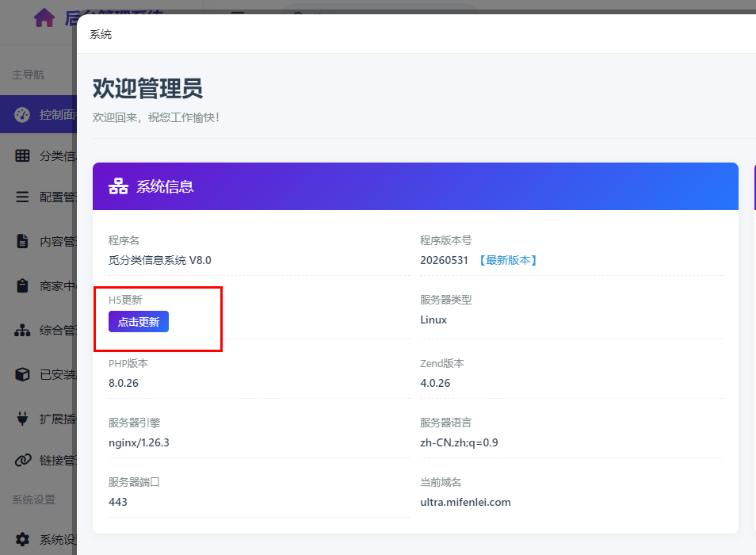Select the 觅分类信息系统 V8.0 program name

pos(160,260)
